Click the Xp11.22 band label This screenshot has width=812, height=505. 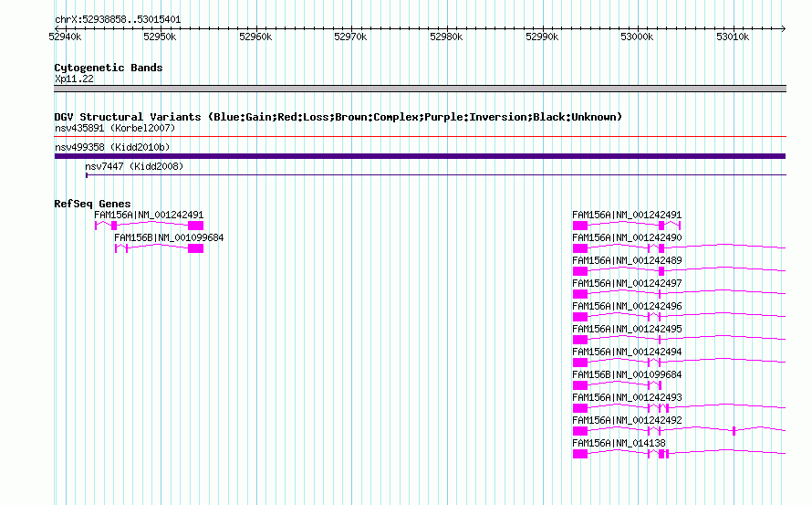[x=74, y=79]
